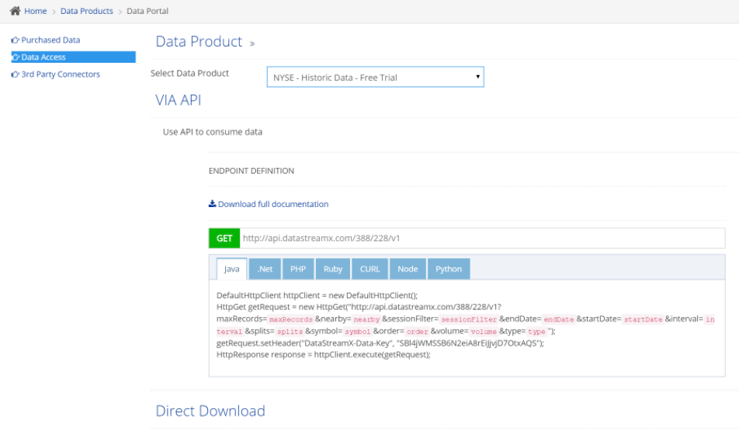Click the order parameter placeholder in code

click(x=417, y=331)
